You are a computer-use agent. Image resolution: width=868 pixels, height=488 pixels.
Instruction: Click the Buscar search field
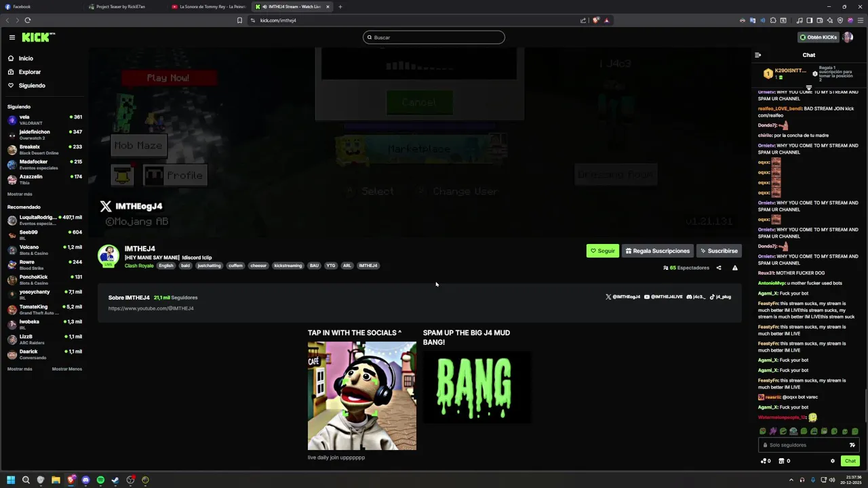pos(434,37)
